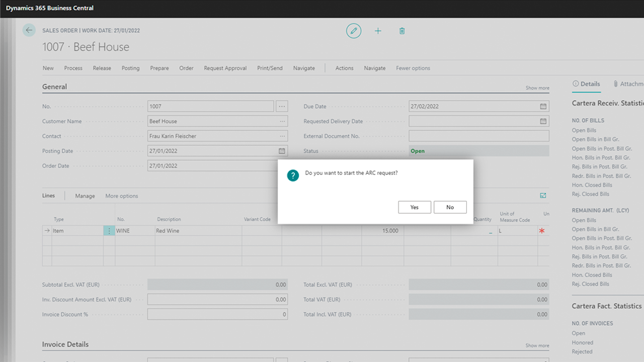Click Fewer options in action bar
This screenshot has height=362, width=644.
(413, 68)
